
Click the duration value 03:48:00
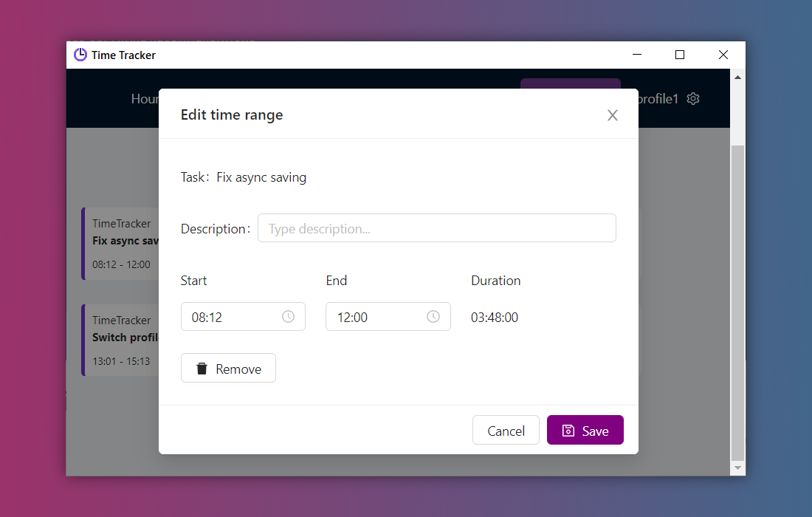[x=495, y=317]
